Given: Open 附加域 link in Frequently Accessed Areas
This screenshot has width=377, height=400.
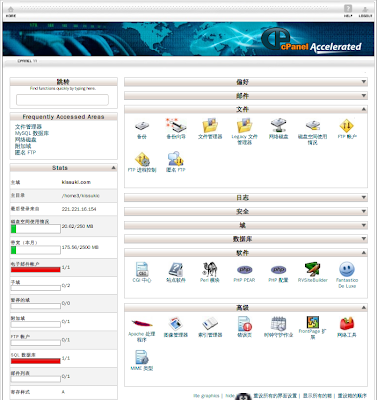Looking at the screenshot, I should [x=23, y=146].
